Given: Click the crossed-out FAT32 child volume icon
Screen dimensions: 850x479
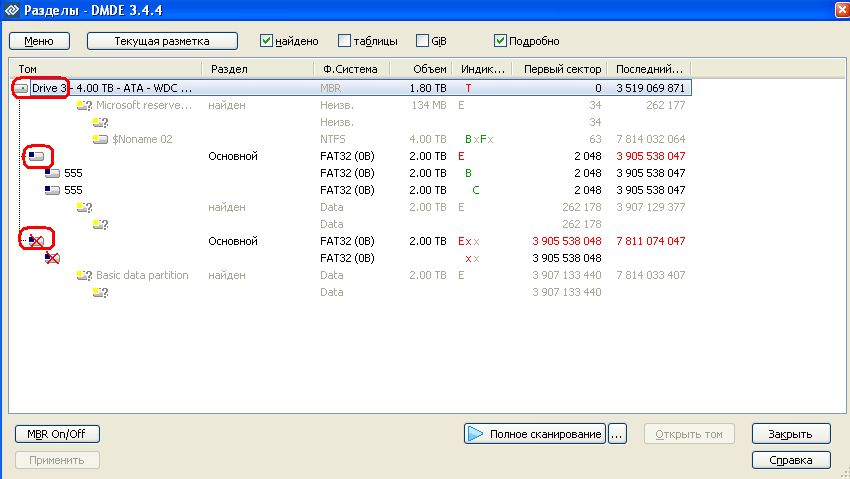Looking at the screenshot, I should (52, 258).
